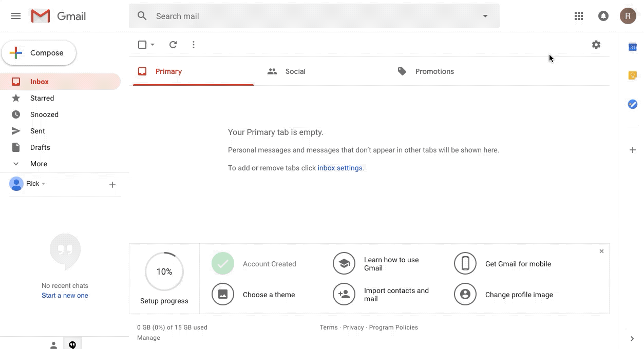Open the Program Policies link
This screenshot has width=644, height=349.
(393, 327)
